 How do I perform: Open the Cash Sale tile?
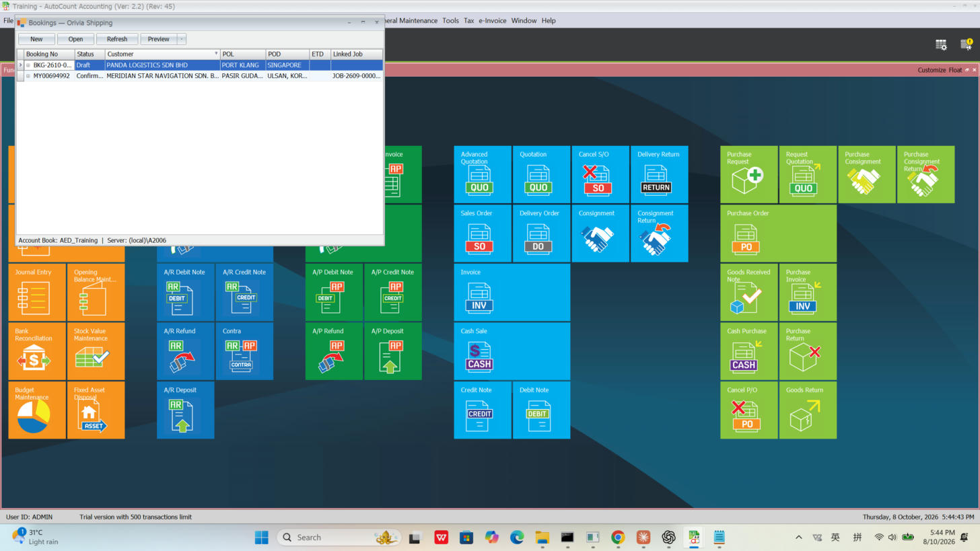(x=512, y=351)
